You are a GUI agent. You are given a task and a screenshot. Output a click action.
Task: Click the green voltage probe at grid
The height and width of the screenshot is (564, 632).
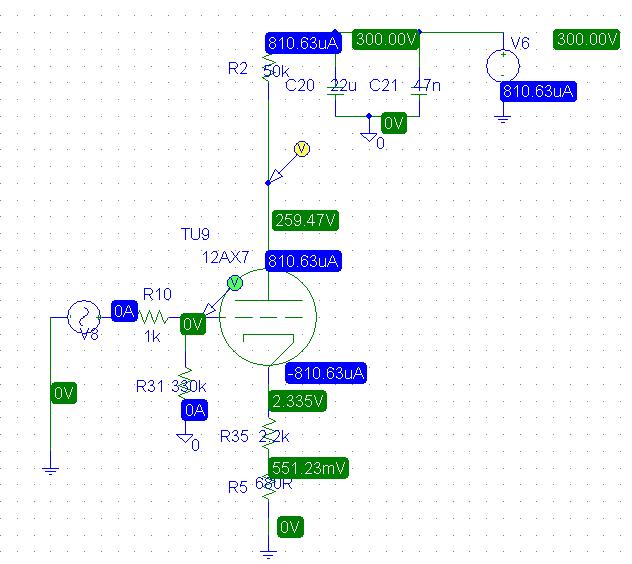click(234, 284)
